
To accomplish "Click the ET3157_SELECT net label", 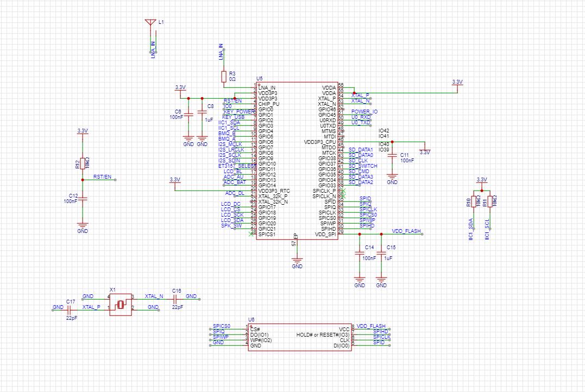I will tap(237, 166).
